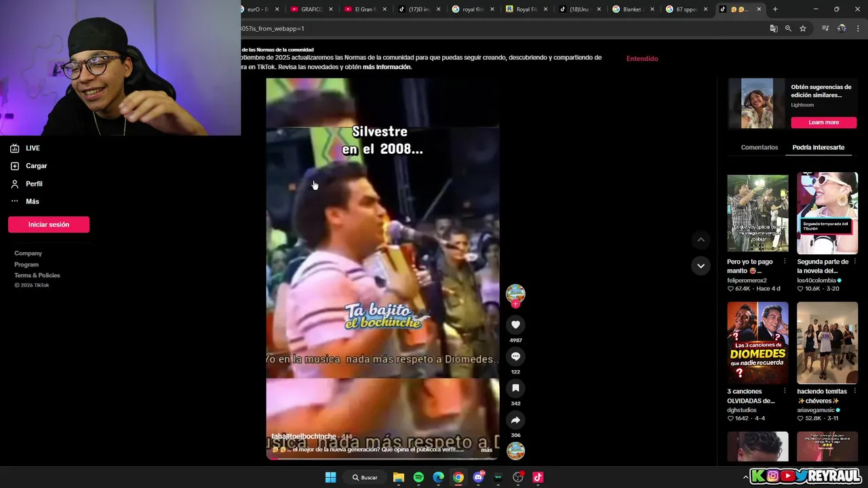Screen dimensions: 868x488
Task: Open ariavegamusic profile link
Action: pos(816,409)
